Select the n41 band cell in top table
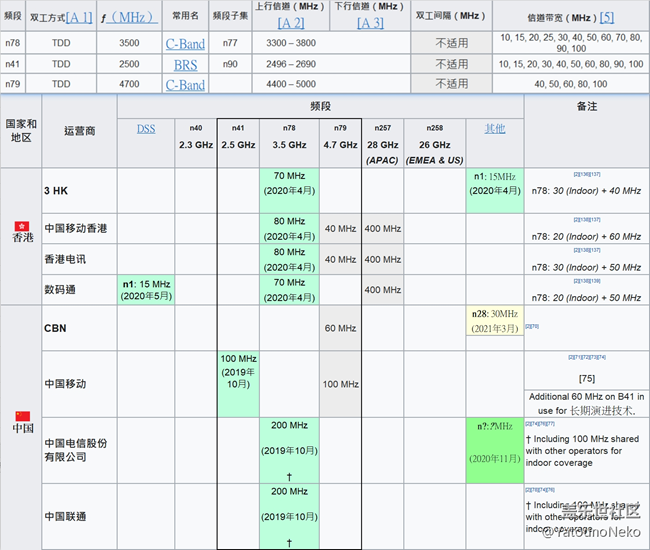 click(13, 64)
